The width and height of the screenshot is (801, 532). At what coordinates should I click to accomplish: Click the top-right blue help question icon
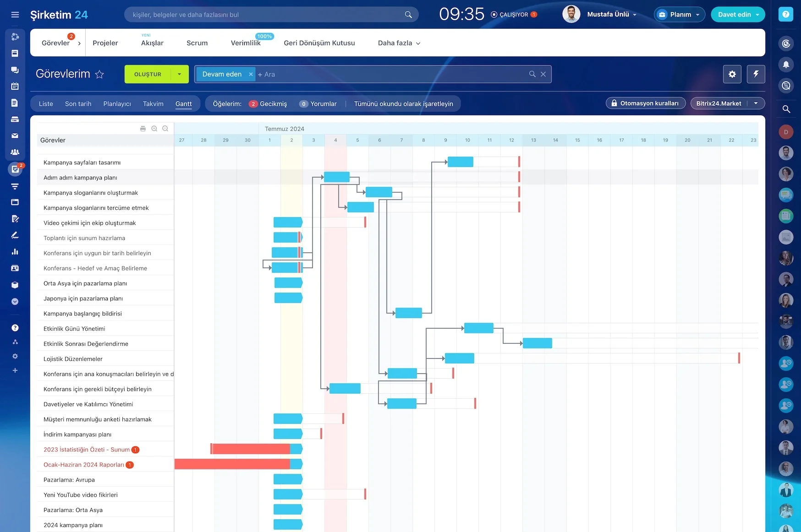coord(786,15)
